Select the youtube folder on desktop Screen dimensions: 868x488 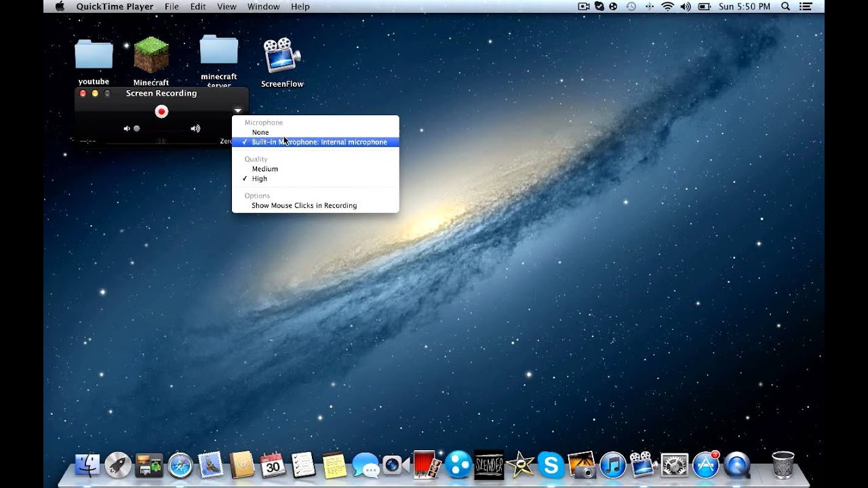point(94,62)
